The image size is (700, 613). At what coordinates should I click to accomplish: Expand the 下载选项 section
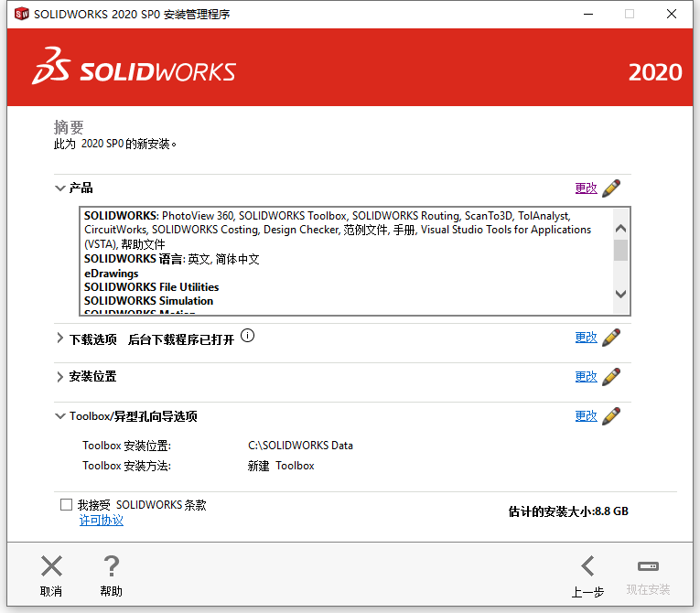pos(59,338)
